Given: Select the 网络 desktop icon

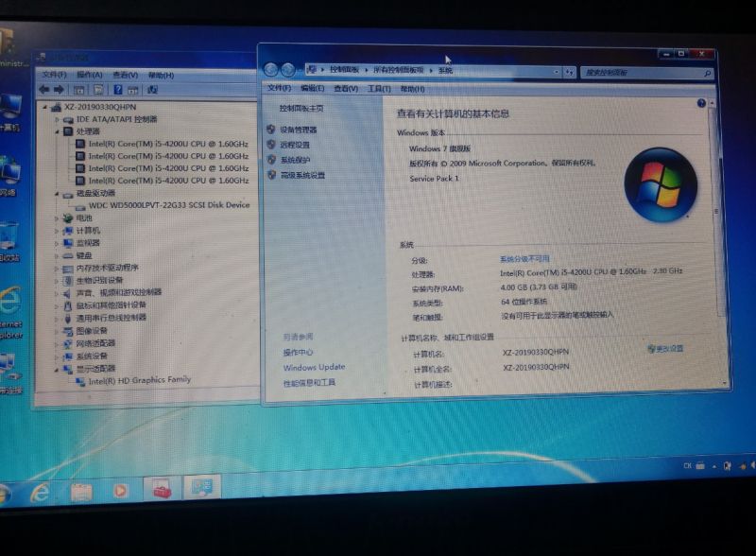Looking at the screenshot, I should (x=9, y=176).
